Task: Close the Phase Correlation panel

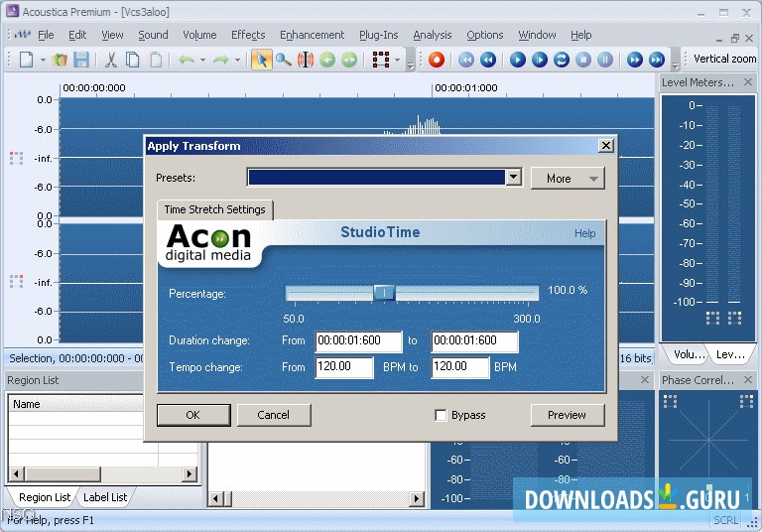Action: coord(748,380)
